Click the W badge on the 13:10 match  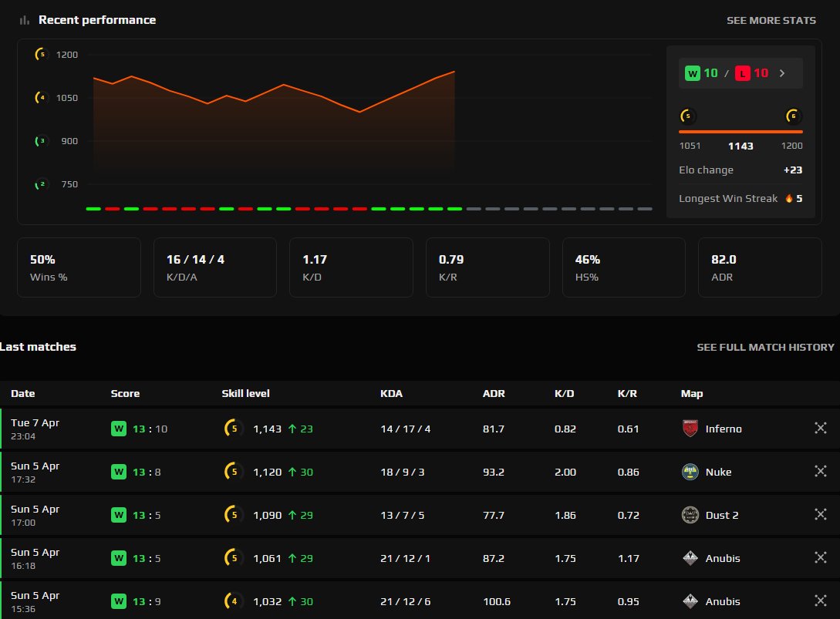(x=118, y=429)
